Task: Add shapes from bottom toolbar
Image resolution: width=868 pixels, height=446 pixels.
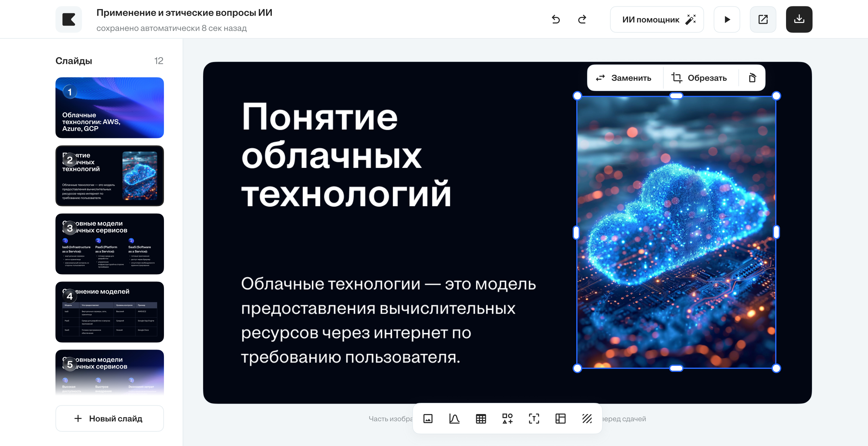Action: click(508, 418)
